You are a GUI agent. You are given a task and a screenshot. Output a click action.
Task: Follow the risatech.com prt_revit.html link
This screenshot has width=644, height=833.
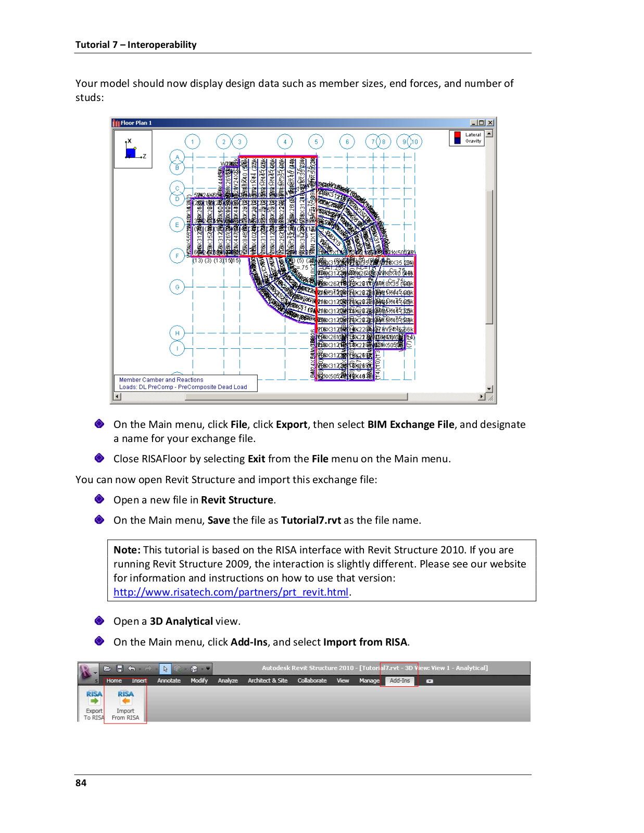pos(231,592)
